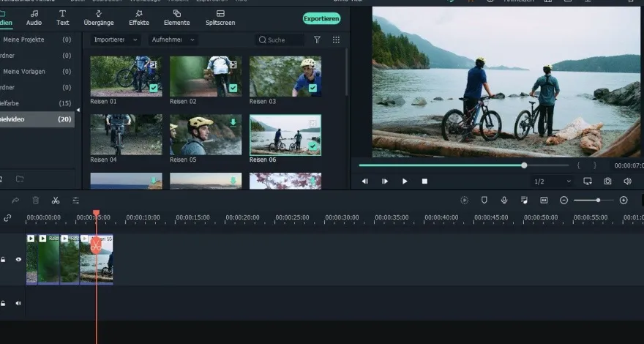Click the filmstrip icon on Reisen 02
Viewport: 644px width, 344px height.
pyautogui.click(x=233, y=64)
